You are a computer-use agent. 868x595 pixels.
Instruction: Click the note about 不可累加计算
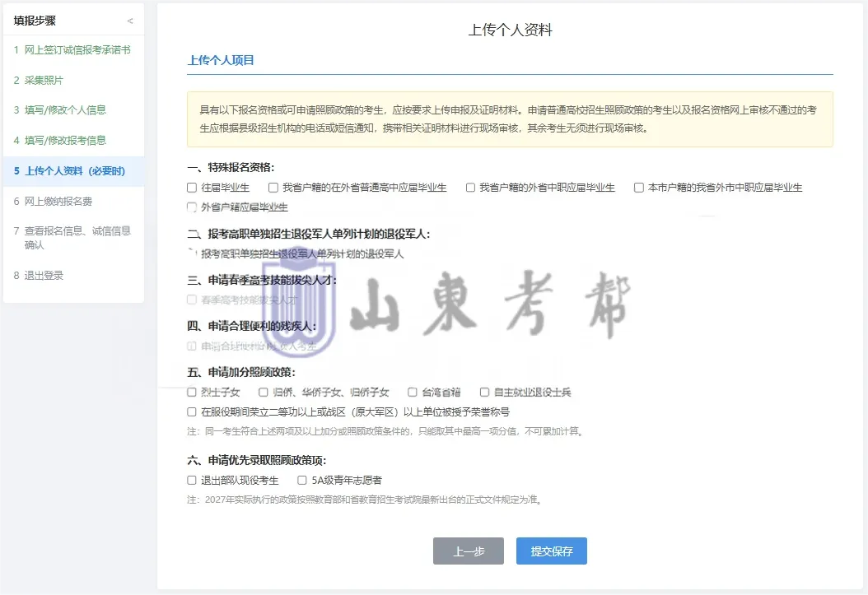[x=386, y=431]
